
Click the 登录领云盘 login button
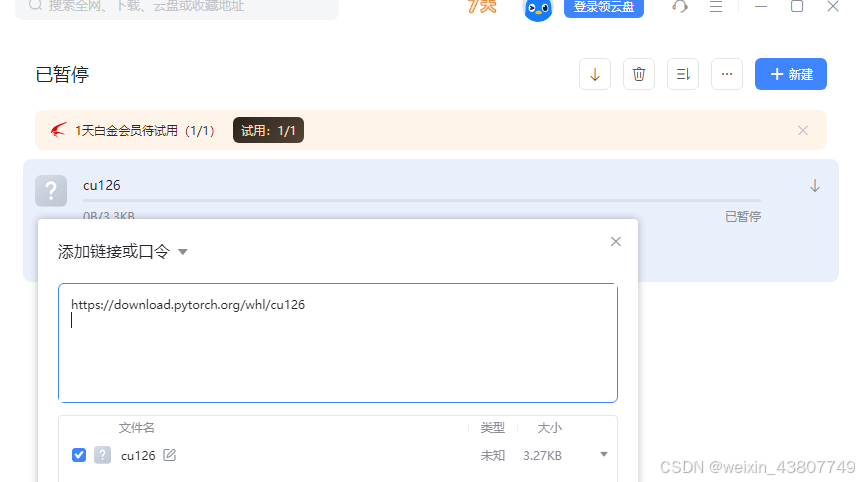[604, 7]
